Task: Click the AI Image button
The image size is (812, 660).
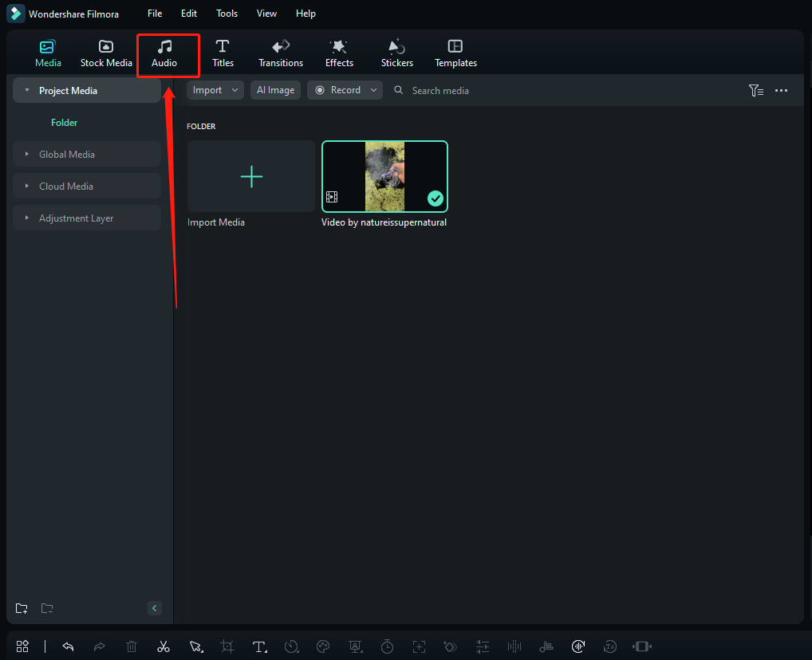Action: coord(275,90)
